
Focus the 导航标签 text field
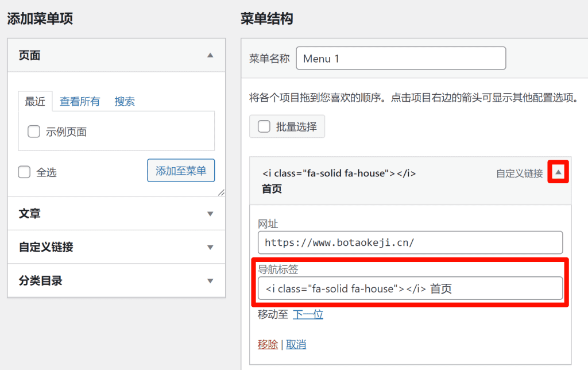click(410, 288)
